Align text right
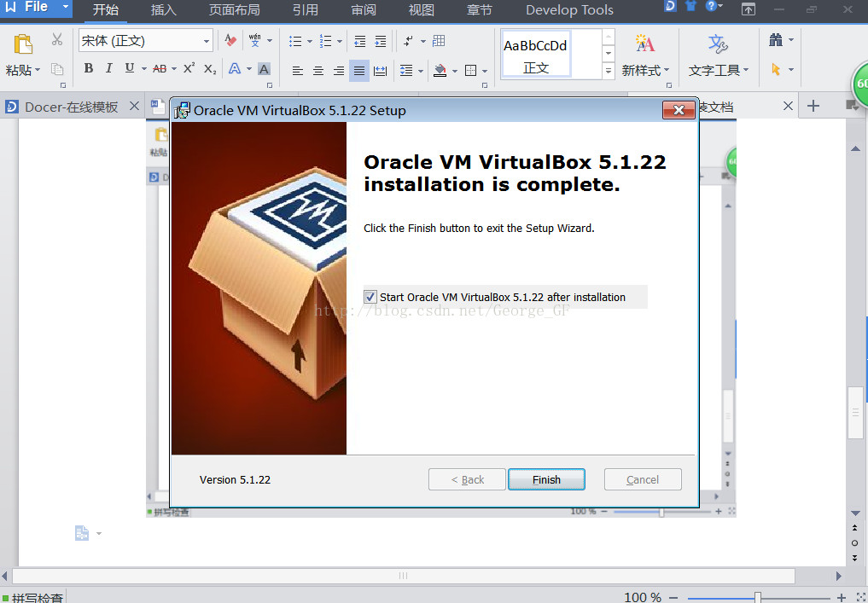Image resolution: width=868 pixels, height=603 pixels. (x=339, y=71)
